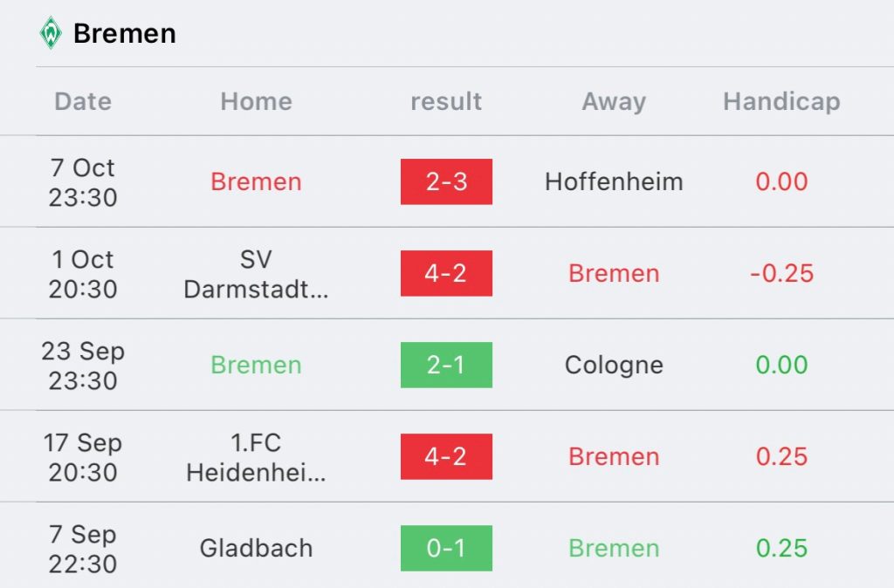
Task: Select the 1.FC Heidenheim home team name
Action: point(256,457)
